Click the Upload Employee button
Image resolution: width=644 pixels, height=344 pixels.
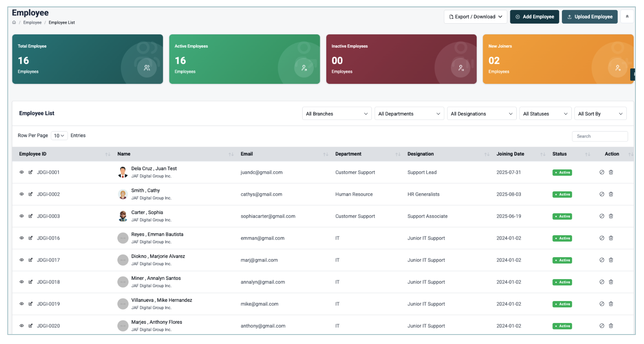[589, 17]
